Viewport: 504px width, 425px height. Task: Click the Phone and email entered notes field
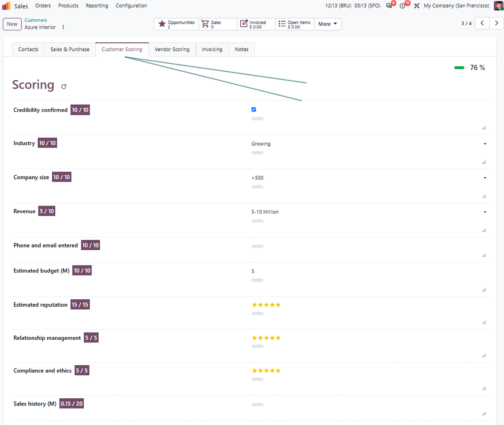[x=369, y=250]
